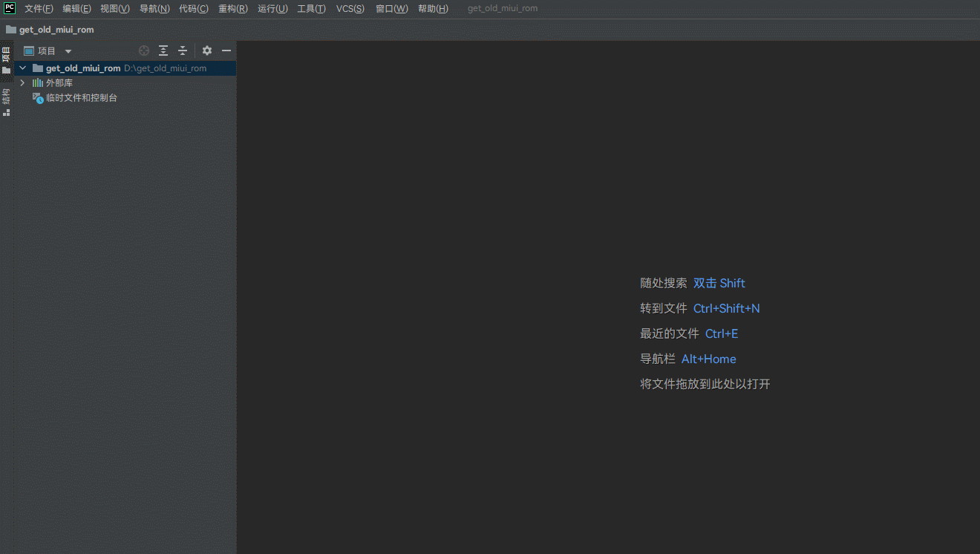Open the 文件(F) menu
This screenshot has height=554, width=980.
pyautogui.click(x=39, y=8)
